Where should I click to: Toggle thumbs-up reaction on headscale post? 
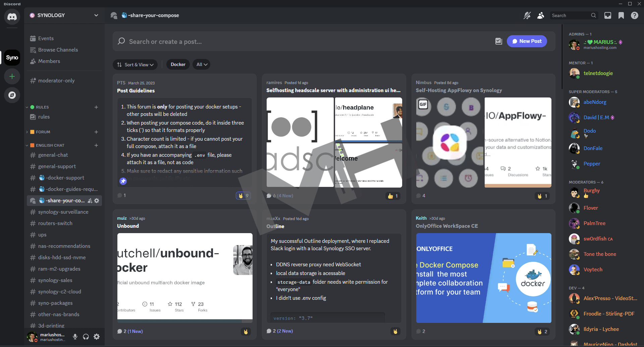393,196
